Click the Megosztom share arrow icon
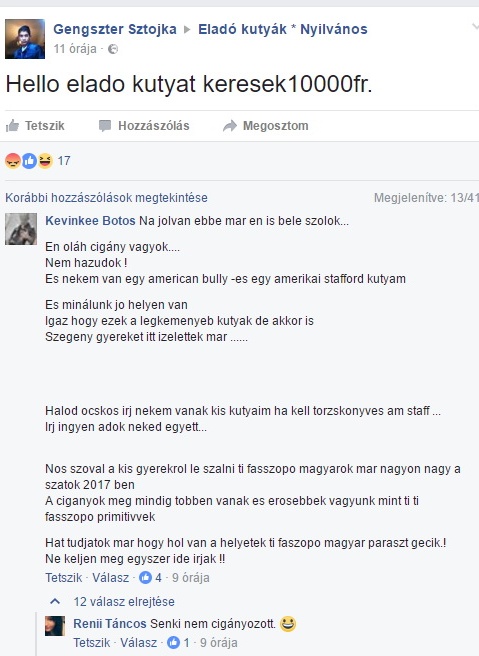Viewport: 479px width, 656px height. pyautogui.click(x=230, y=126)
